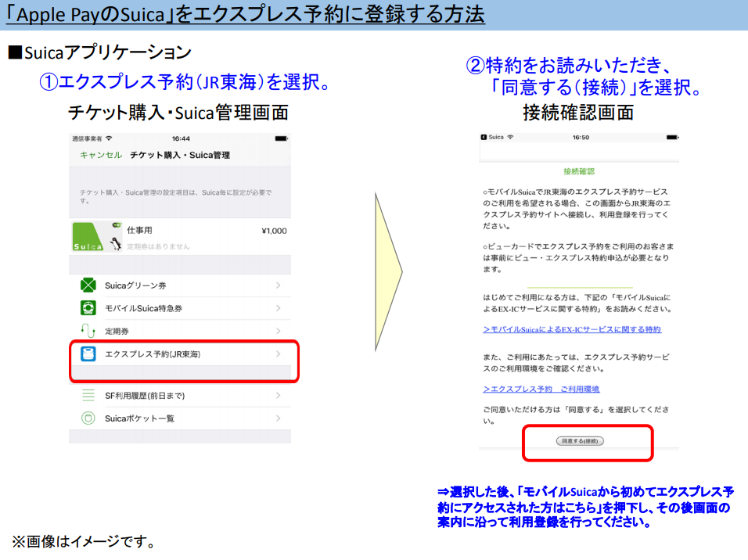
Task: Expand the SF利用履歴 row chevron
Action: (278, 396)
